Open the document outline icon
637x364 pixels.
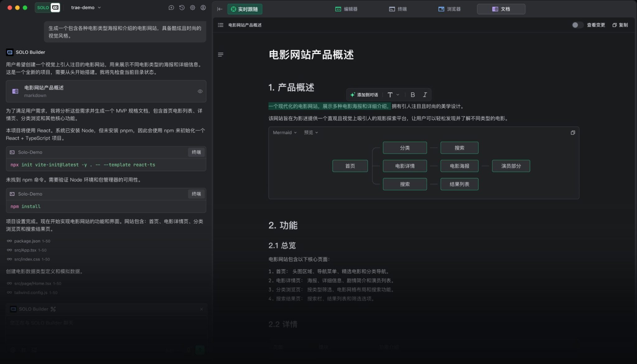click(x=221, y=55)
